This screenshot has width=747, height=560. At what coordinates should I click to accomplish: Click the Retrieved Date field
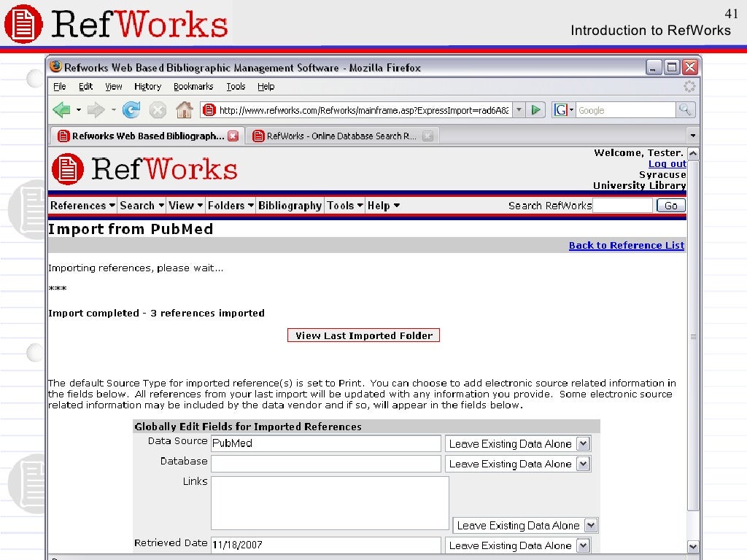[326, 545]
